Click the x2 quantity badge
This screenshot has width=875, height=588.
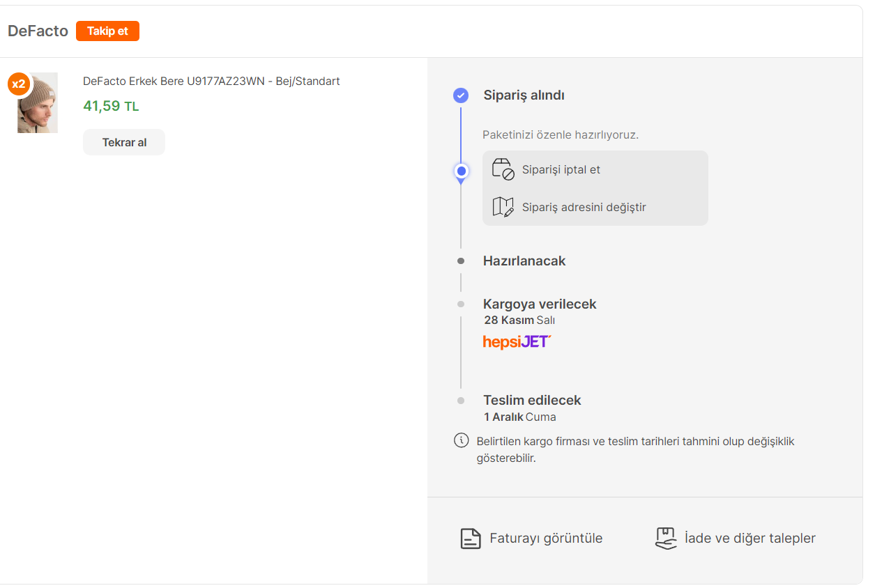[x=19, y=84]
